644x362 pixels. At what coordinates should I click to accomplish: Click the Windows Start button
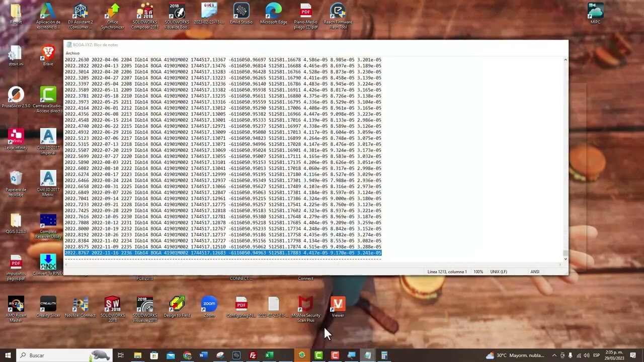[x=8, y=355]
